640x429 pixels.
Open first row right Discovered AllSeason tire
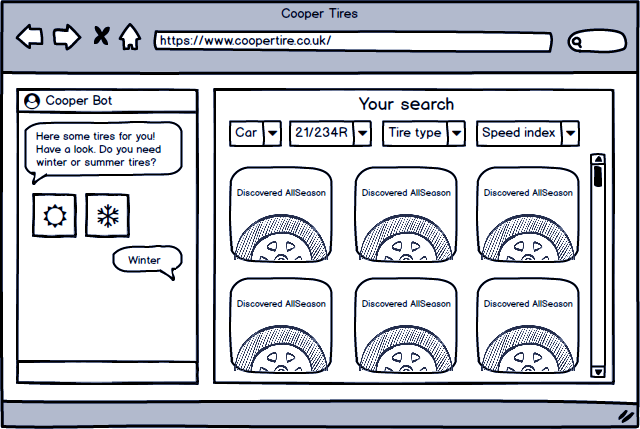(x=528, y=214)
